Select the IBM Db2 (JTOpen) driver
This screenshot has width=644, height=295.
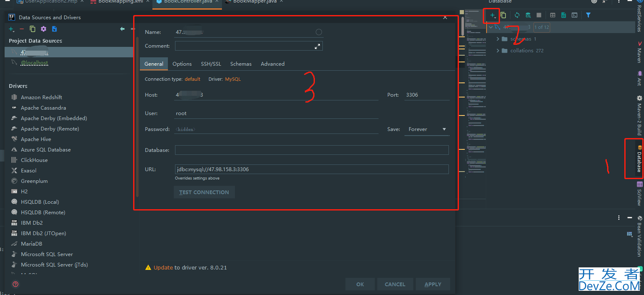pyautogui.click(x=44, y=233)
